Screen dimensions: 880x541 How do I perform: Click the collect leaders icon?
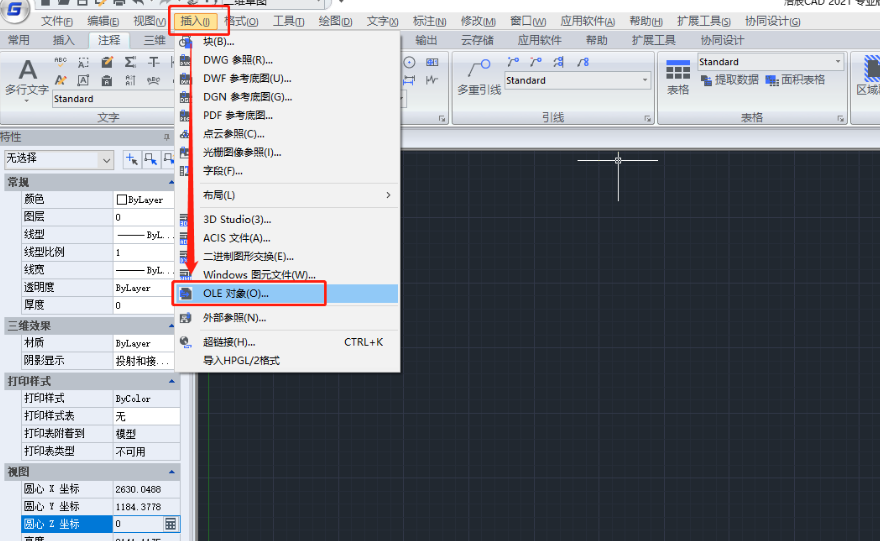583,62
